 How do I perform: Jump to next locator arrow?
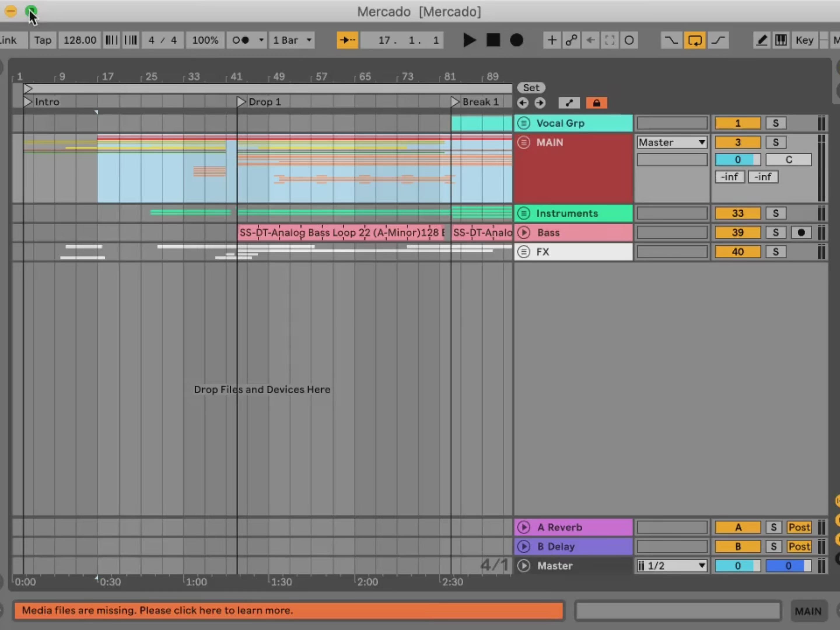[540, 103]
